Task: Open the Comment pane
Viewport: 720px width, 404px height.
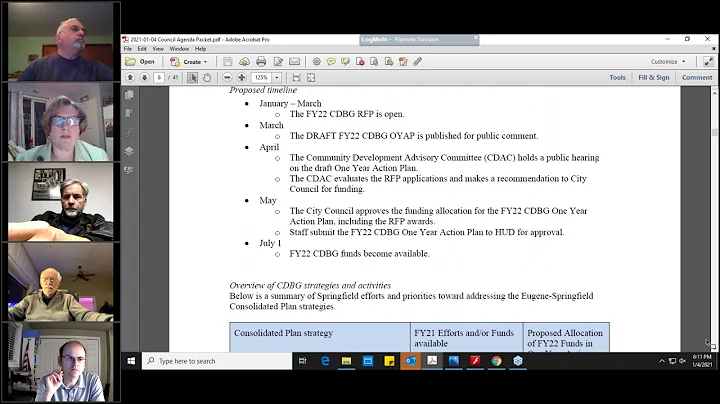Action: [x=697, y=78]
